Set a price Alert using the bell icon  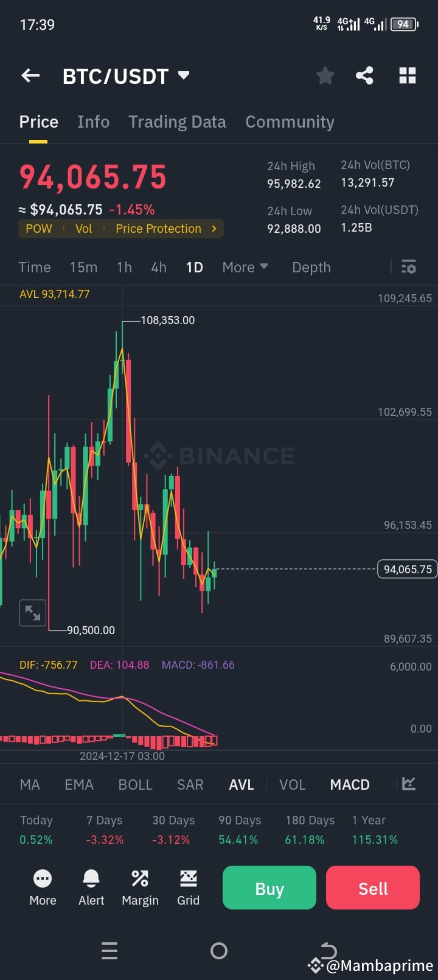coord(91,887)
